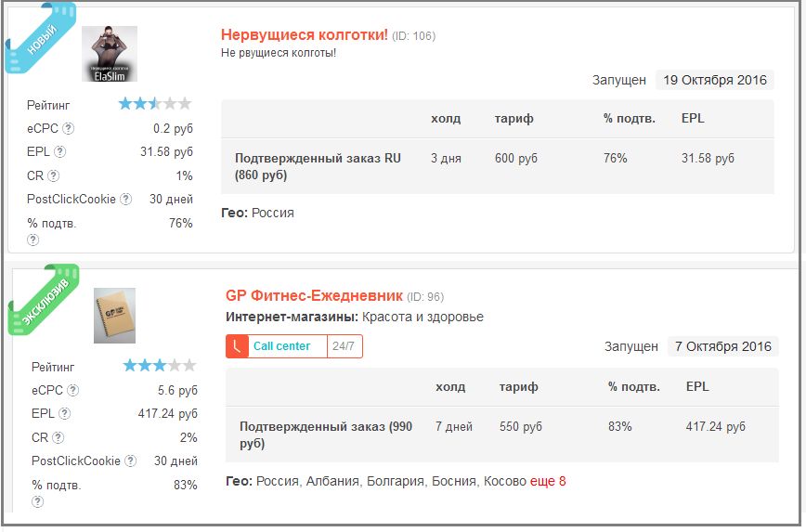Open Нервущиеся колготки! offer title
The image size is (806, 532).
pyautogui.click(x=305, y=34)
